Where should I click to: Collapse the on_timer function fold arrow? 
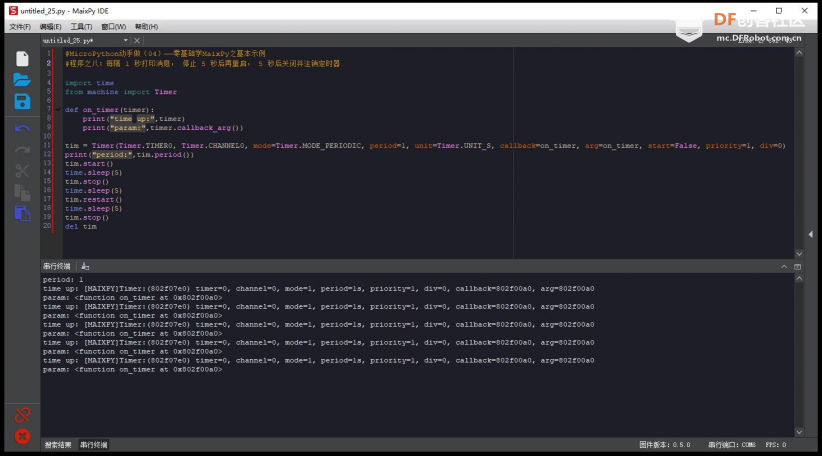pos(58,110)
